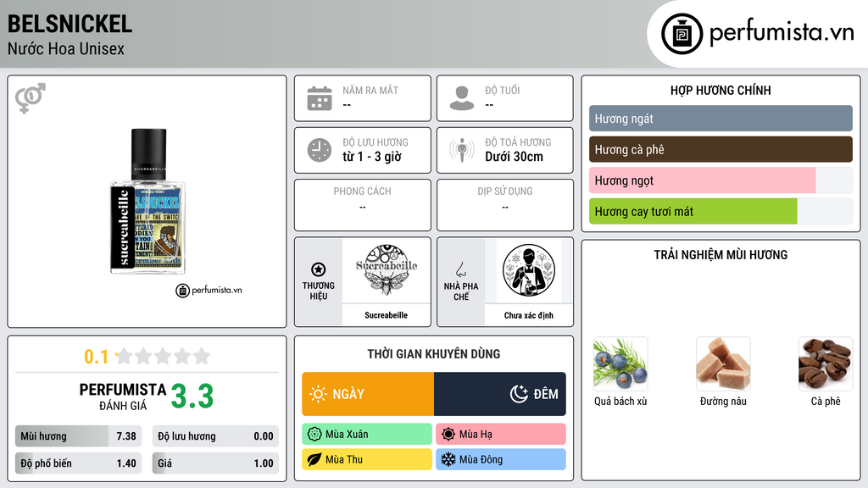Click the Mùi hương 7.38 score bar
The height and width of the screenshot is (488, 868).
coord(79,436)
